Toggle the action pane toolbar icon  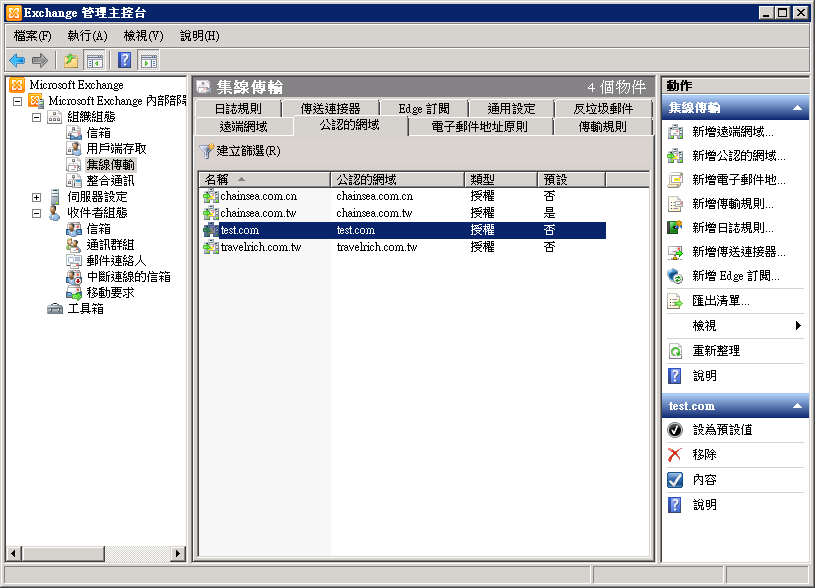coord(149,61)
